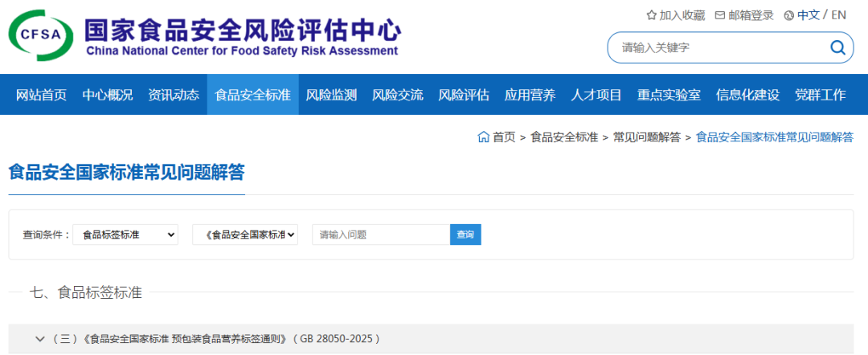Click the star favorite icon
Screen dimensions: 868x355
pyautogui.click(x=652, y=15)
